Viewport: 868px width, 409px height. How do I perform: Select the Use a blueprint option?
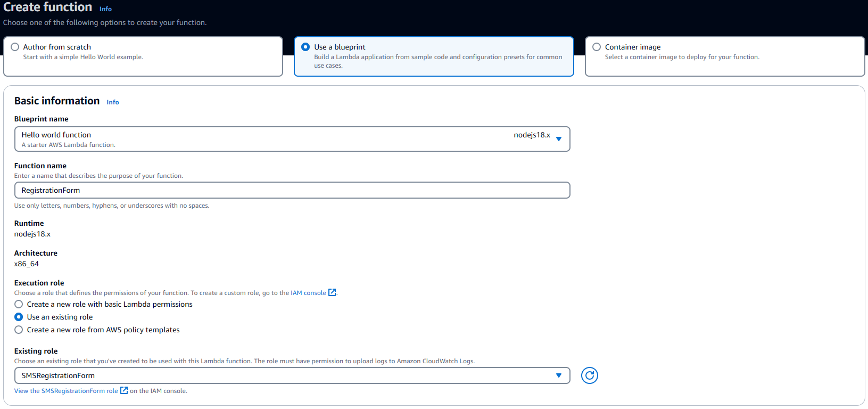point(305,47)
